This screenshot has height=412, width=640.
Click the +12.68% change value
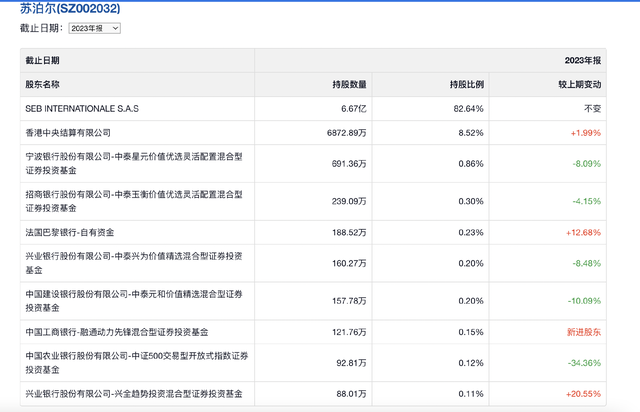583,232
